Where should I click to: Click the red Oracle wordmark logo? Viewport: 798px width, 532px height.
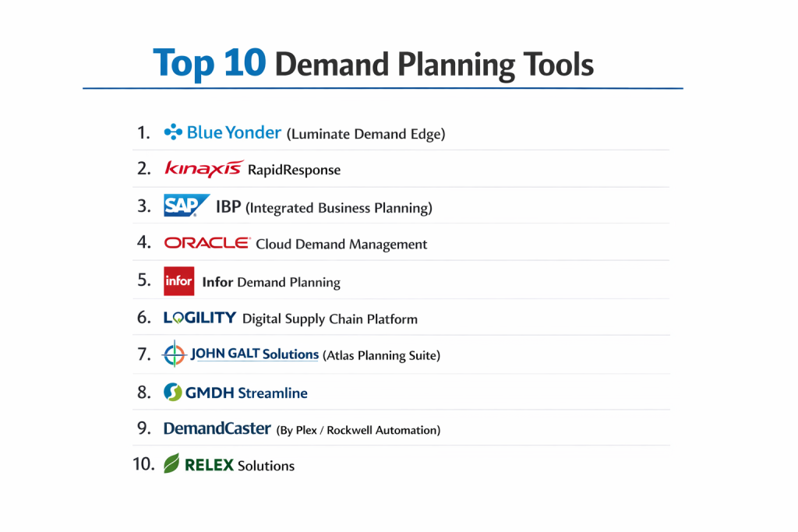(x=207, y=243)
